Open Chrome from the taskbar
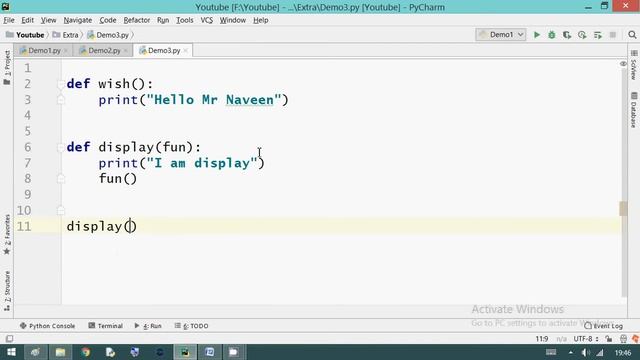Screen dimensions: 640x360 point(85,352)
